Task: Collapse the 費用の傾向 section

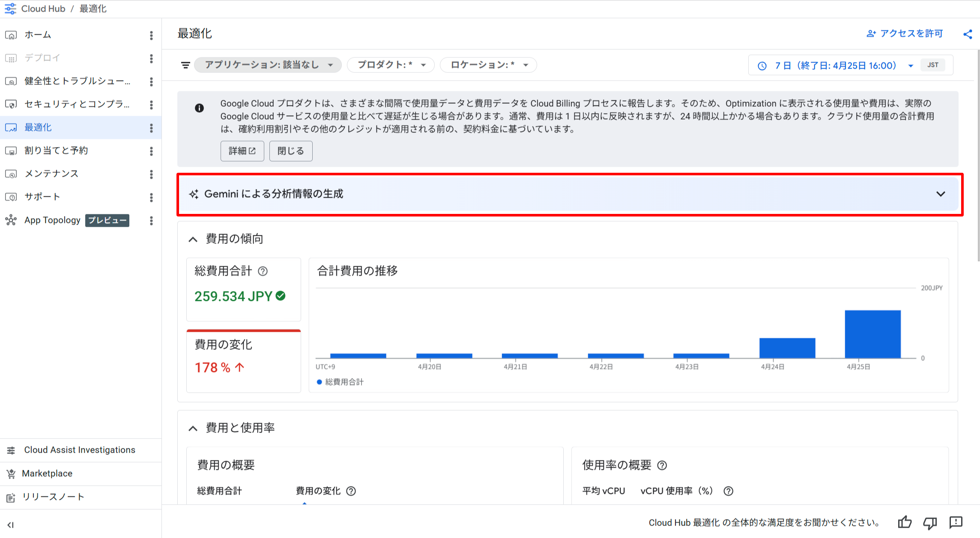Action: tap(193, 239)
